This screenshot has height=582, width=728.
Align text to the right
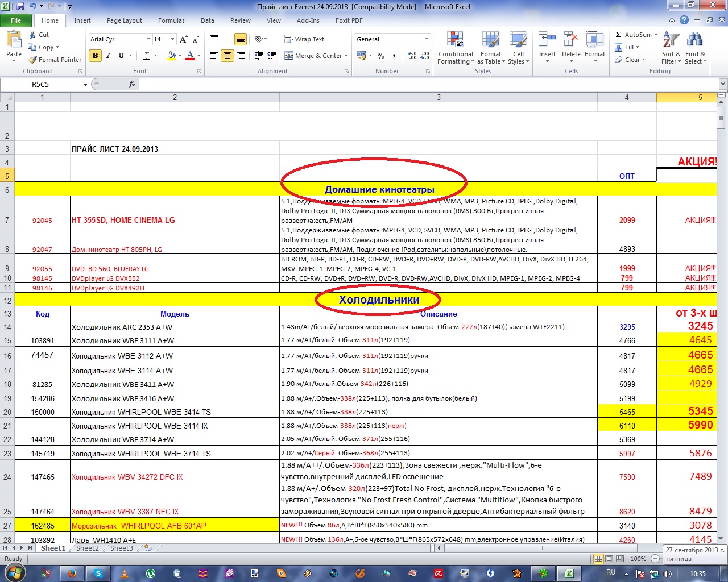click(241, 56)
